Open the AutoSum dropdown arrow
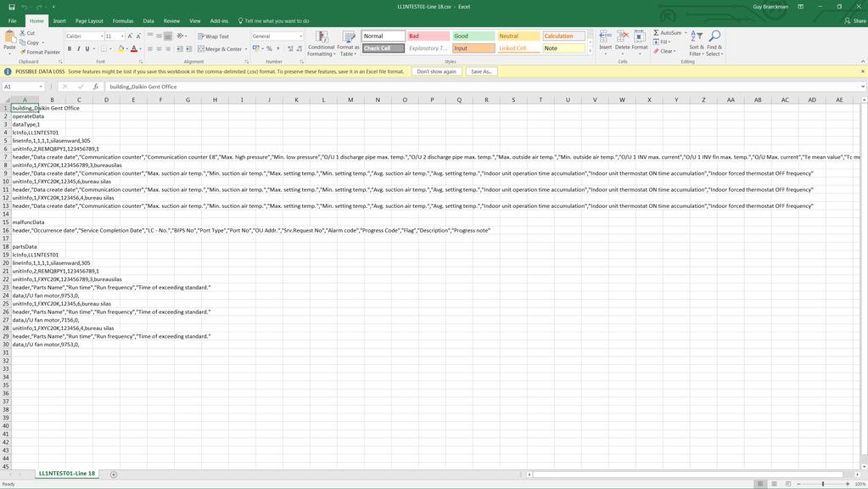 (x=686, y=33)
